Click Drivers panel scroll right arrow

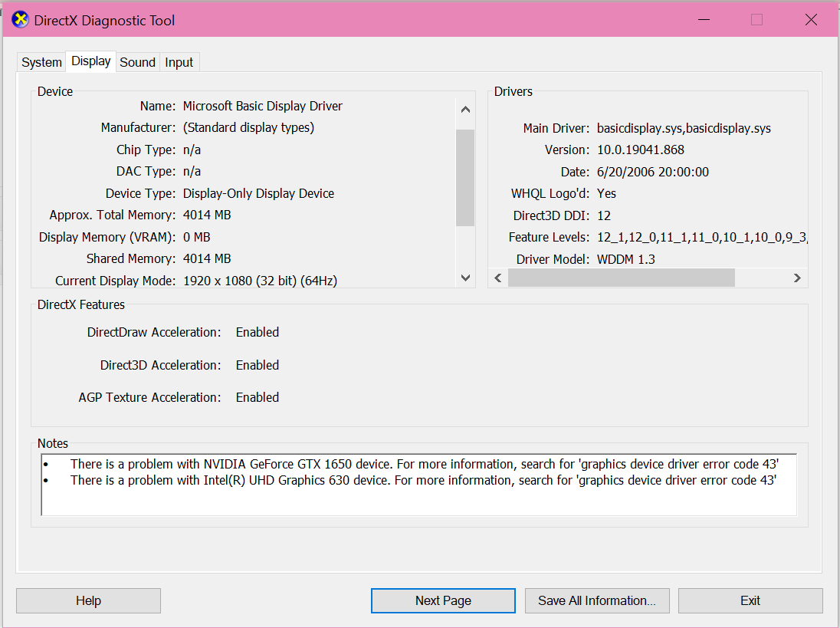pos(797,278)
